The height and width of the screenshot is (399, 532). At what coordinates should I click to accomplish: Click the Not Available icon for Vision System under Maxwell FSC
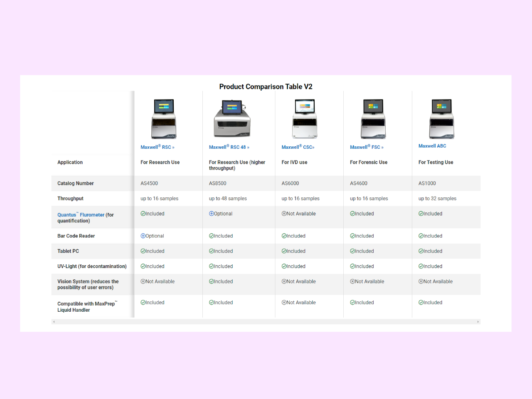pyautogui.click(x=352, y=281)
